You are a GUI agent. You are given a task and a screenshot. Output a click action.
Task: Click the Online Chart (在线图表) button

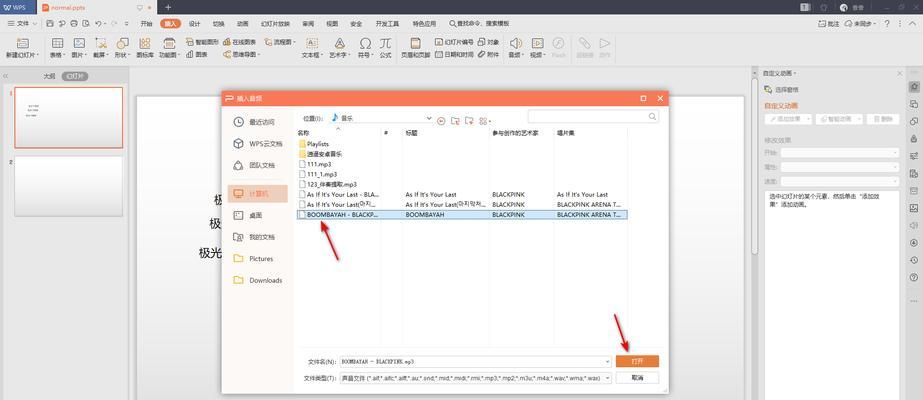(240, 42)
